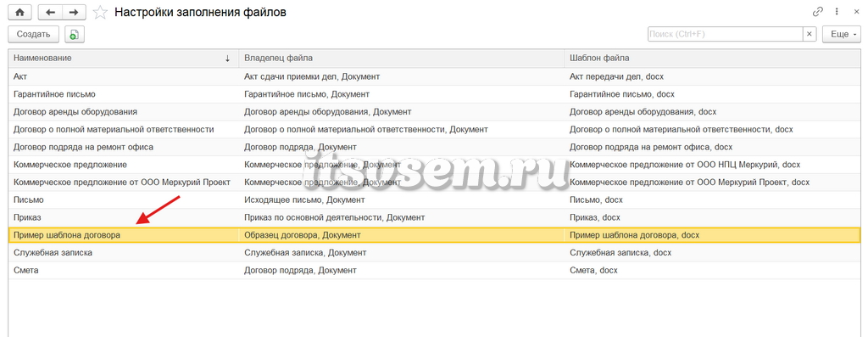This screenshot has height=337, width=868.
Task: Clear search field with X button
Action: pos(810,34)
